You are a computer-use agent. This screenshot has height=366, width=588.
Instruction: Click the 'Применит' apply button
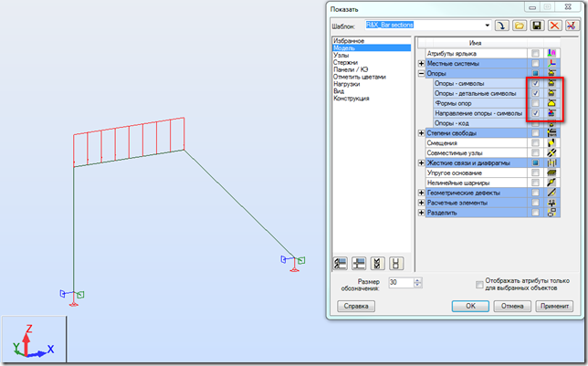555,306
